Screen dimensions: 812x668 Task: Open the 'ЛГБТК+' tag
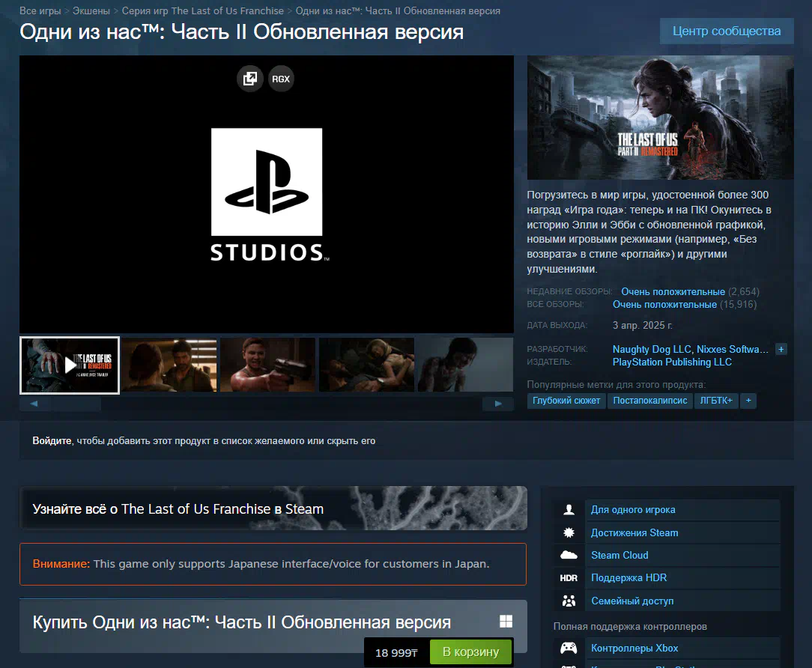coord(716,401)
